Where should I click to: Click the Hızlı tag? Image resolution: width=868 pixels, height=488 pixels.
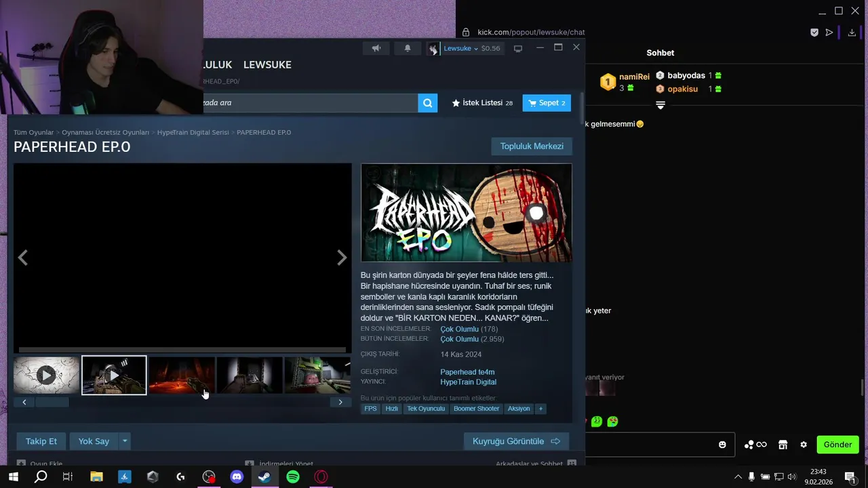392,409
